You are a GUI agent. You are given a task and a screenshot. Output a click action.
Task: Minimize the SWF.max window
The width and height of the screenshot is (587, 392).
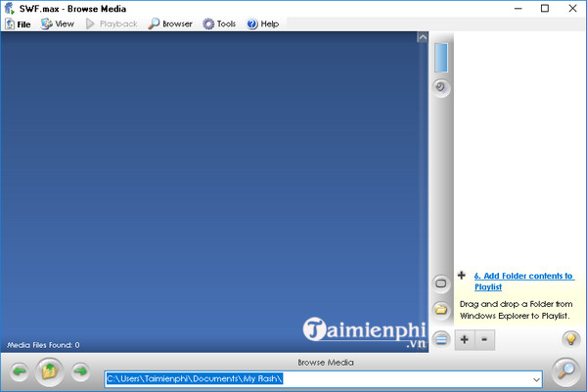519,8
